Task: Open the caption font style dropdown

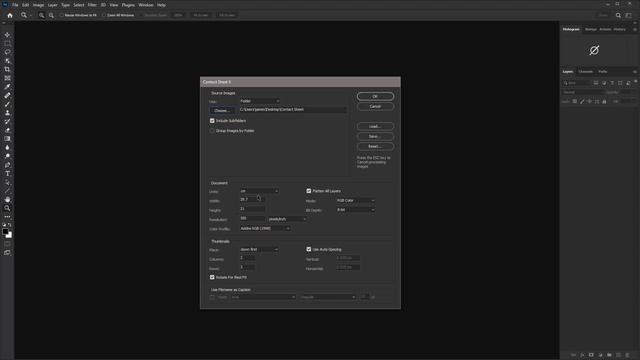Action: 328,297
